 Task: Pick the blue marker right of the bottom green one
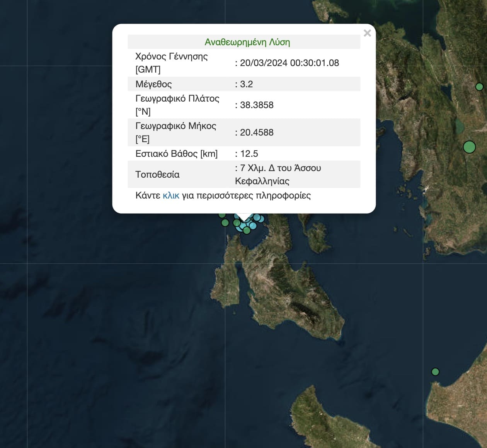pos(253,226)
